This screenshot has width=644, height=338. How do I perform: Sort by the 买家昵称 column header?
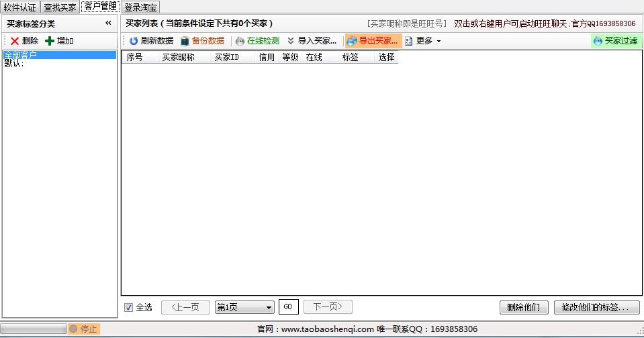(184, 57)
